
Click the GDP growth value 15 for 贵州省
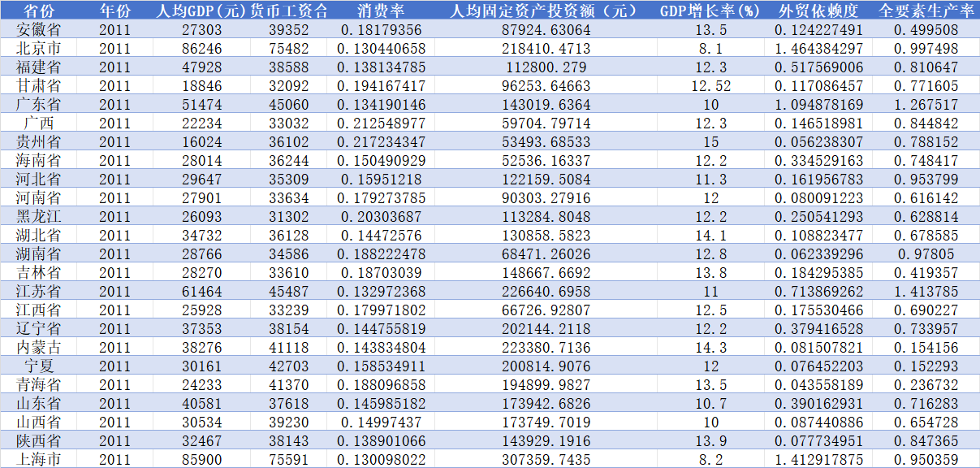click(710, 141)
